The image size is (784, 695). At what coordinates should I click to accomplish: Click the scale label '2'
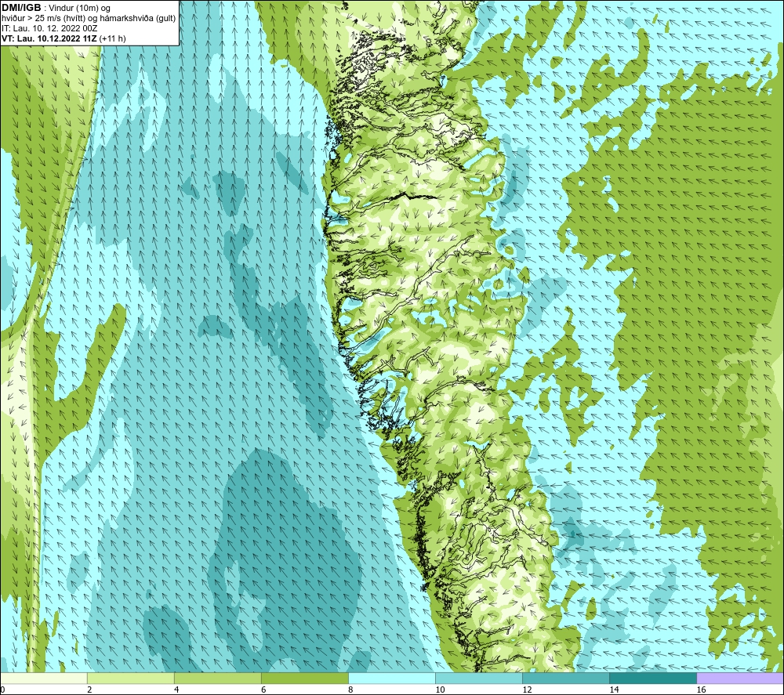tap(89, 690)
